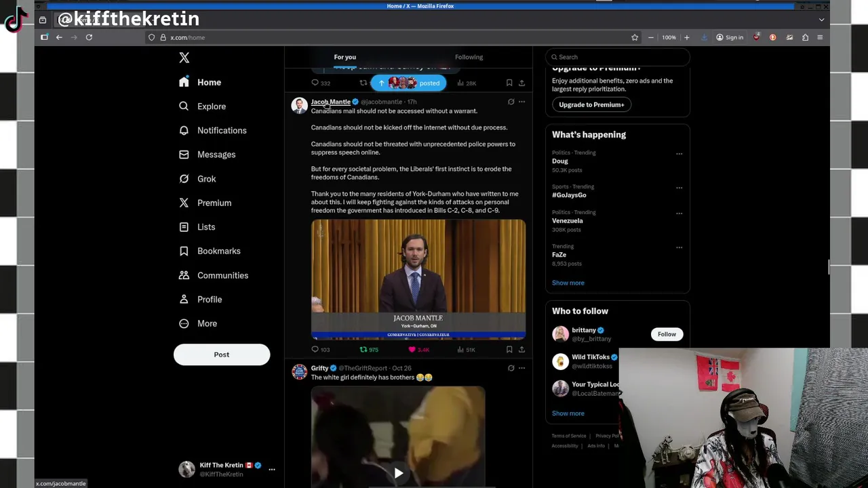Open options for Venezuela trend
The height and width of the screenshot is (488, 868).
(x=679, y=213)
